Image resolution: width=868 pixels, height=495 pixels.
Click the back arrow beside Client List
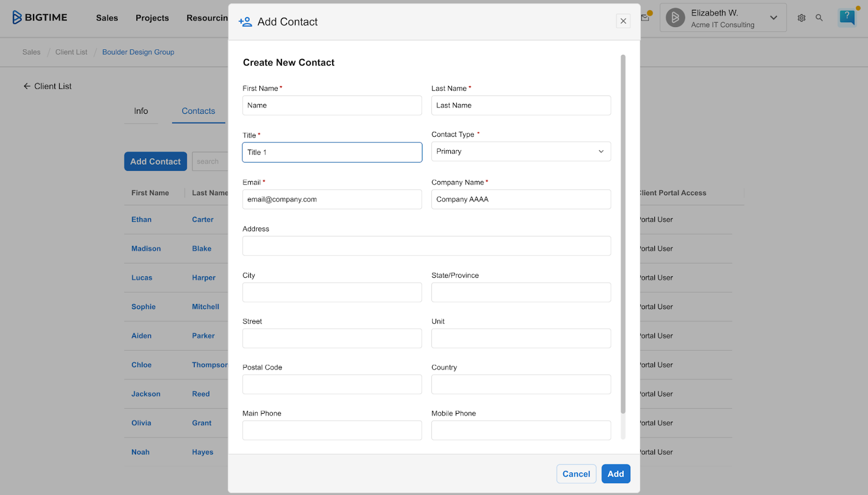[x=26, y=86]
